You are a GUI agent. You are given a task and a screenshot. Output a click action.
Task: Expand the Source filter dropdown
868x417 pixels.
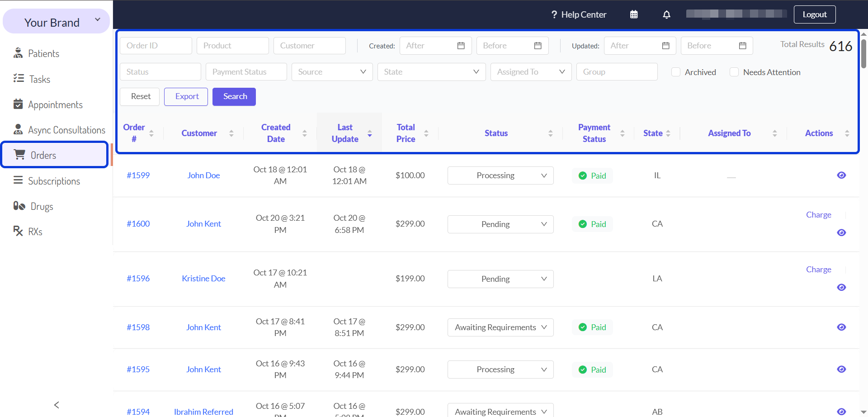pyautogui.click(x=332, y=72)
